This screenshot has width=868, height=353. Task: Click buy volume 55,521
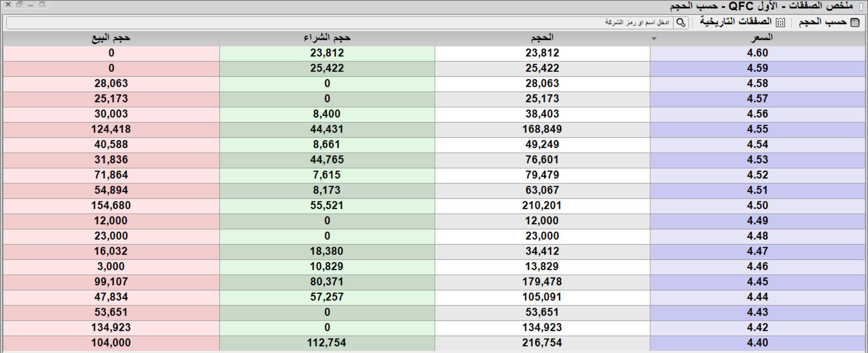(327, 206)
